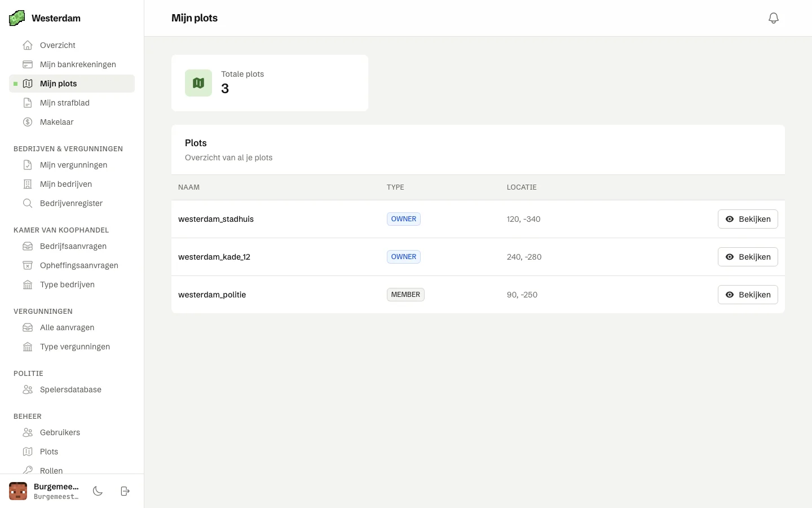
Task: Click the logout icon in sidebar footer
Action: click(125, 491)
